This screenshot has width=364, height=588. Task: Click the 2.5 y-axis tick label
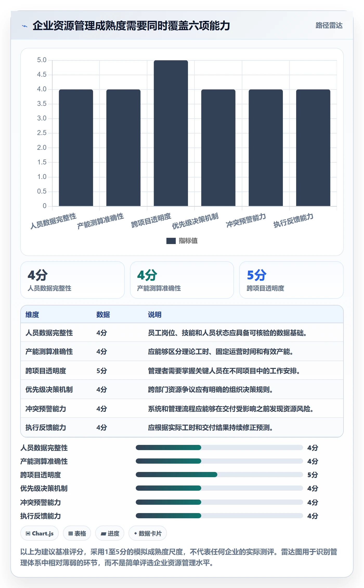click(42, 133)
